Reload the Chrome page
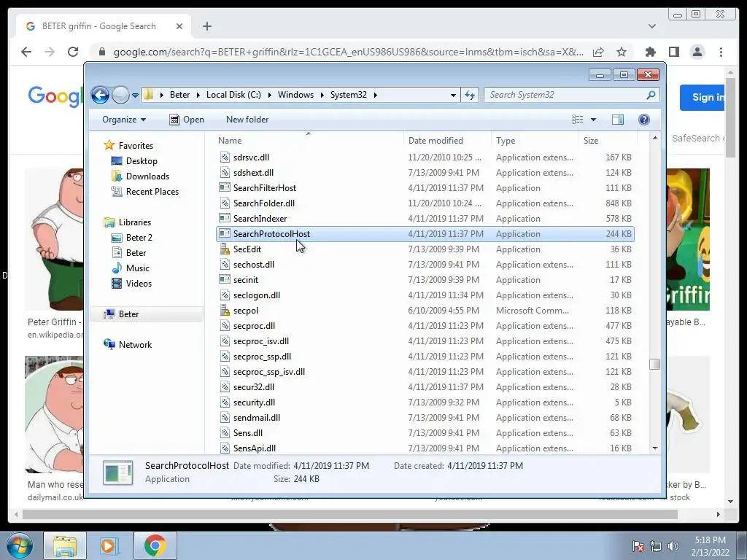The image size is (747, 560). [x=73, y=52]
